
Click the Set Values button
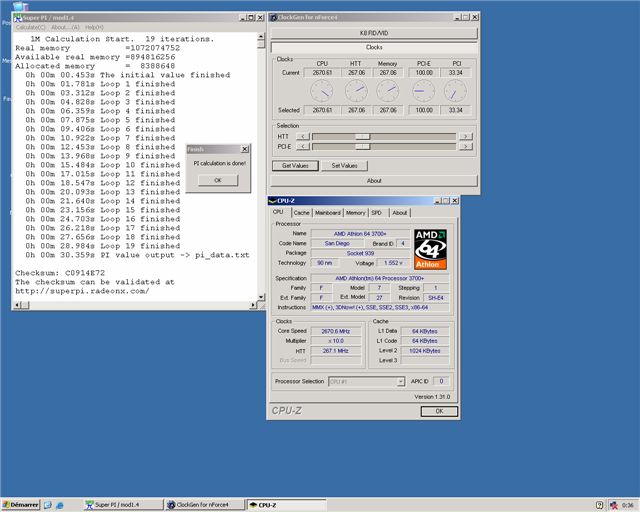(x=344, y=165)
